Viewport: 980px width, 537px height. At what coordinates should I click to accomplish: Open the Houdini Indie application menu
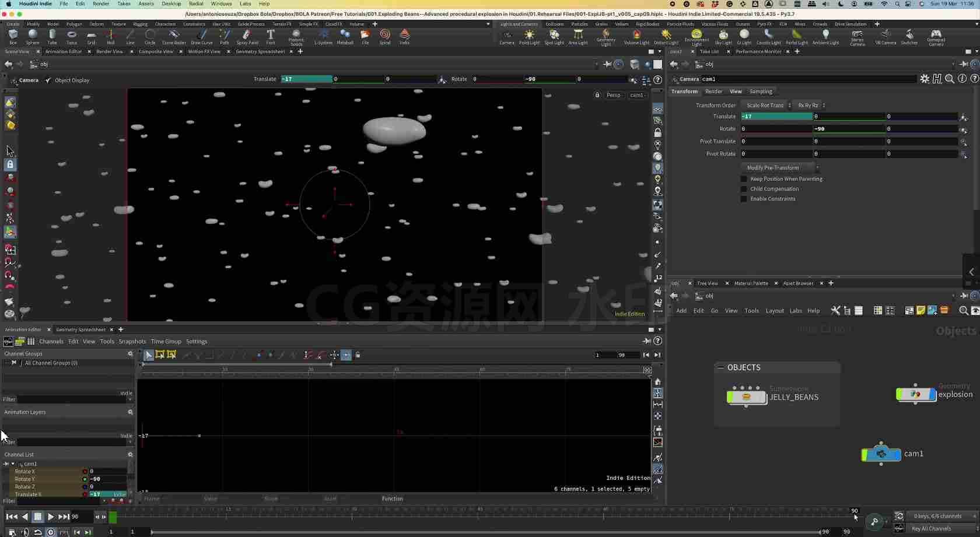pyautogui.click(x=35, y=3)
